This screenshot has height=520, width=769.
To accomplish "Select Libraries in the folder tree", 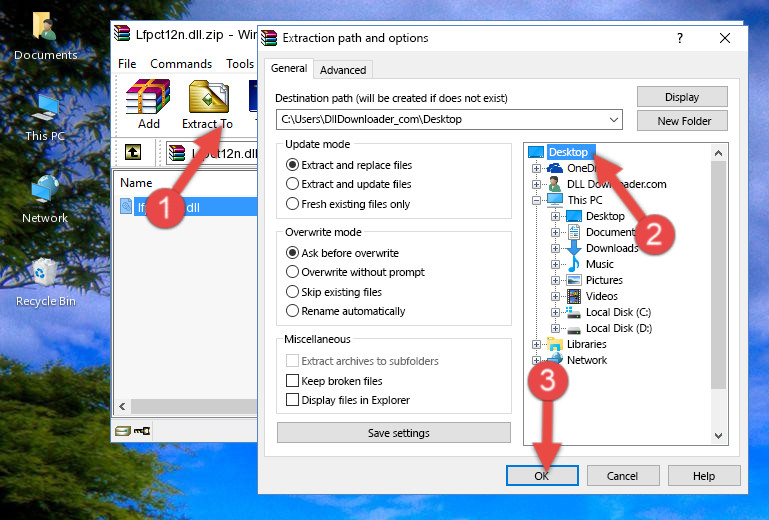I will 587,344.
